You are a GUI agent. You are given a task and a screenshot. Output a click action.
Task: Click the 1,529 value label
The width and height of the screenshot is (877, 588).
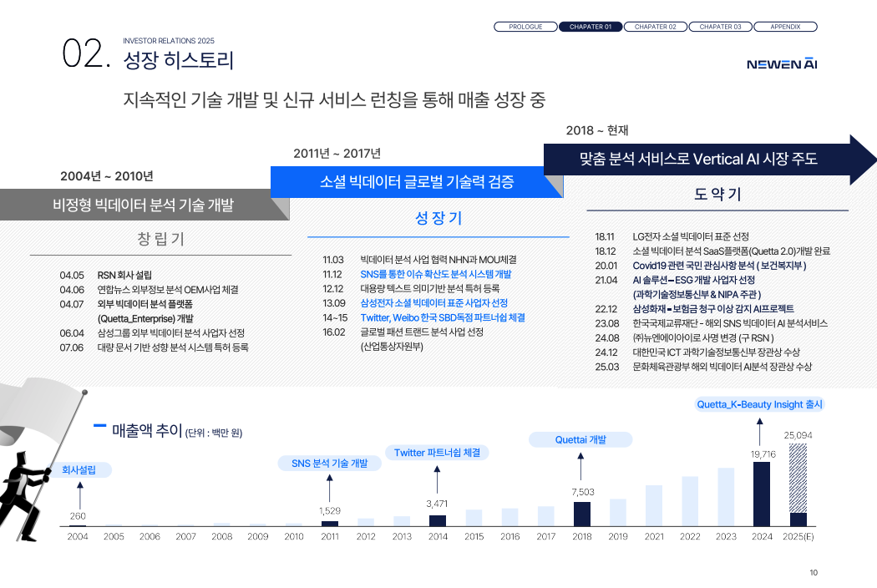330,511
